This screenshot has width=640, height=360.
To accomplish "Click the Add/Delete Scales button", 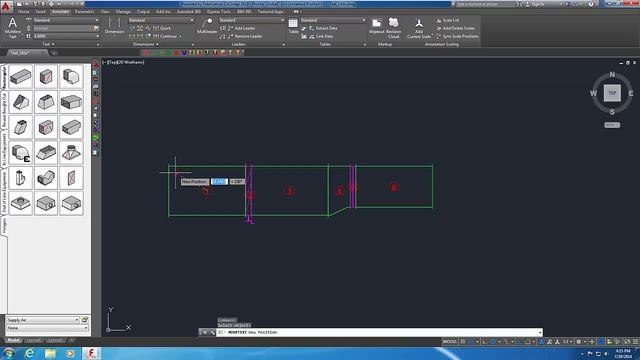I will pos(455,28).
